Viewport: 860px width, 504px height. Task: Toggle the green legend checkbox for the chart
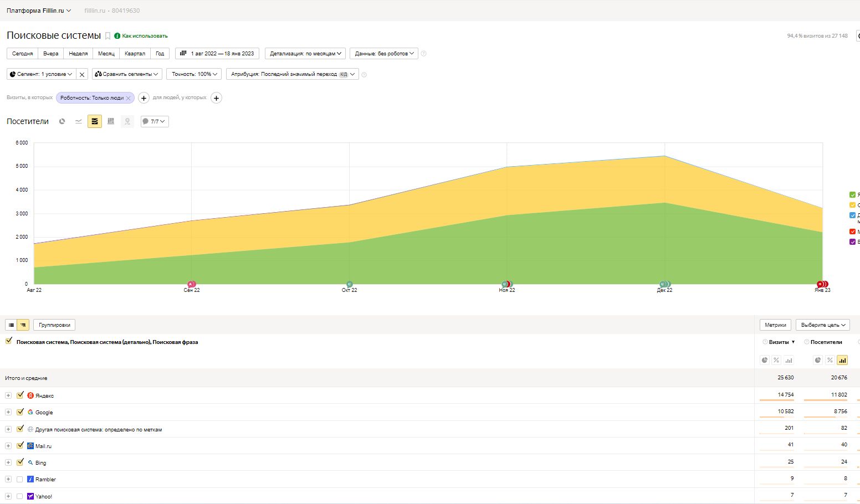coord(852,195)
